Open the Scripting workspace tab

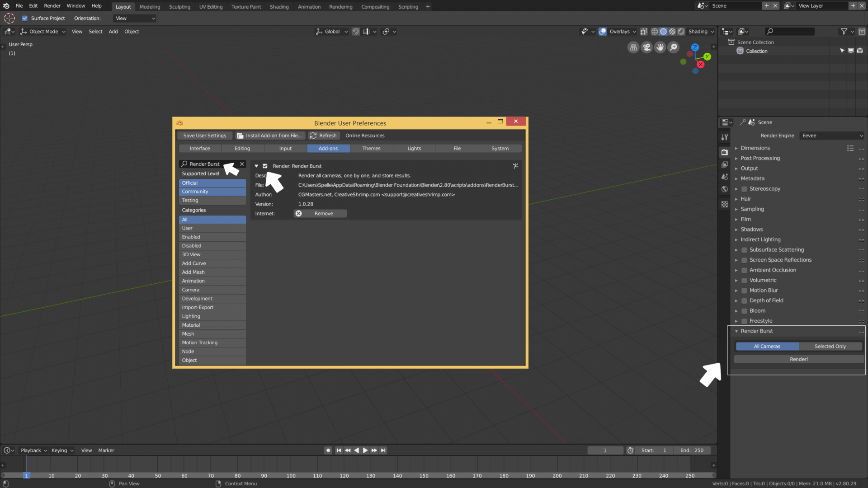click(x=407, y=6)
